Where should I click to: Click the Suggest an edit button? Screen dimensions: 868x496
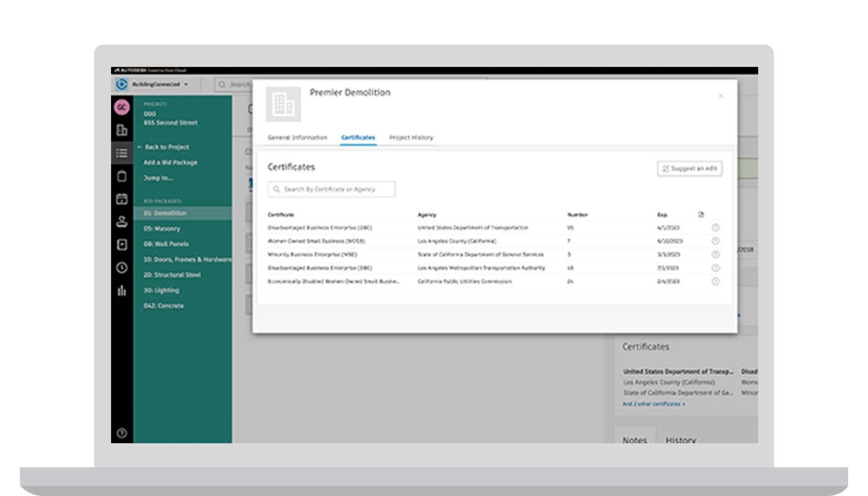[x=689, y=169]
